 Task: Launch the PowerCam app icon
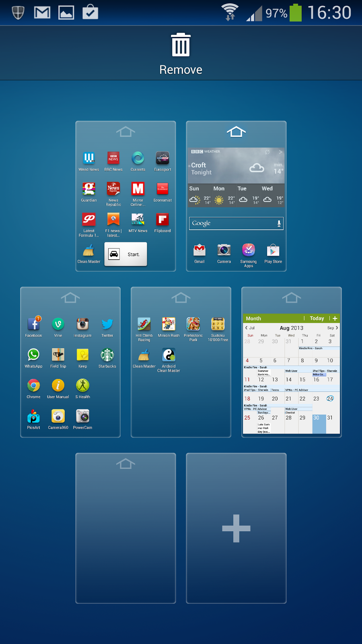[83, 416]
